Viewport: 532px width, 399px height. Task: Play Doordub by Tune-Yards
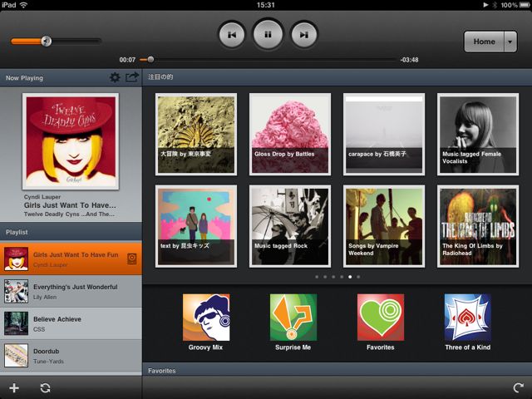71,356
